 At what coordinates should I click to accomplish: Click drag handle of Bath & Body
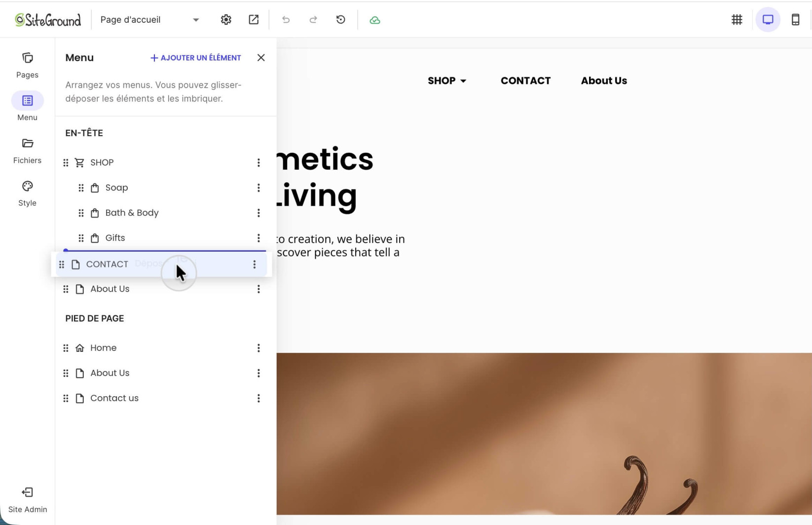tap(81, 213)
